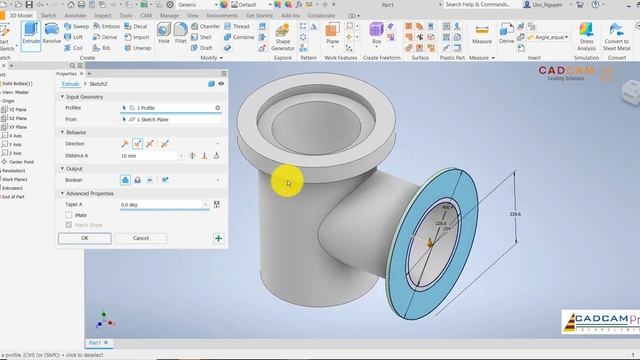Enable the iMate checkbox
Screen dimensions: 640x360
tap(69, 215)
